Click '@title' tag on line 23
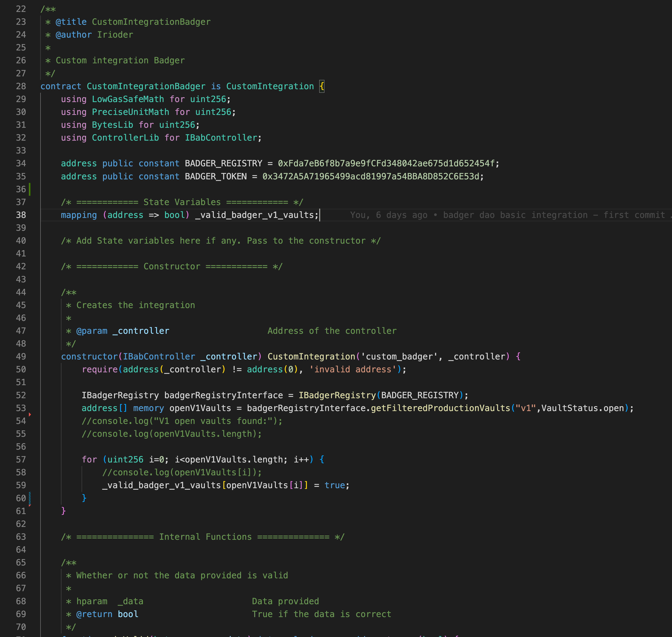 click(71, 22)
